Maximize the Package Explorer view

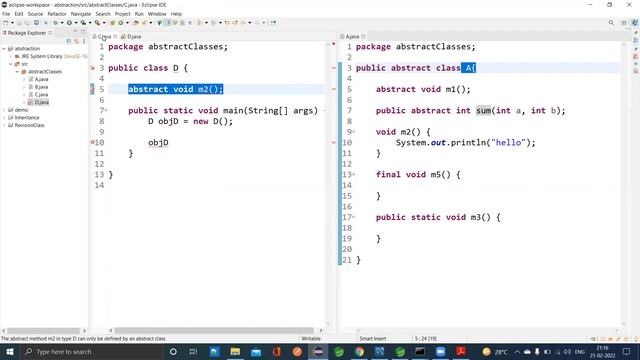(x=83, y=32)
